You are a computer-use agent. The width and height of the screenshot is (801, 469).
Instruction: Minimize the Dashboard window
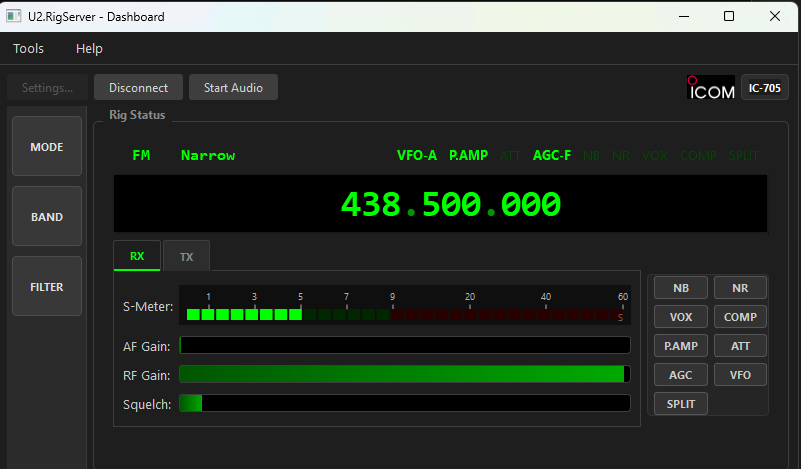click(684, 16)
